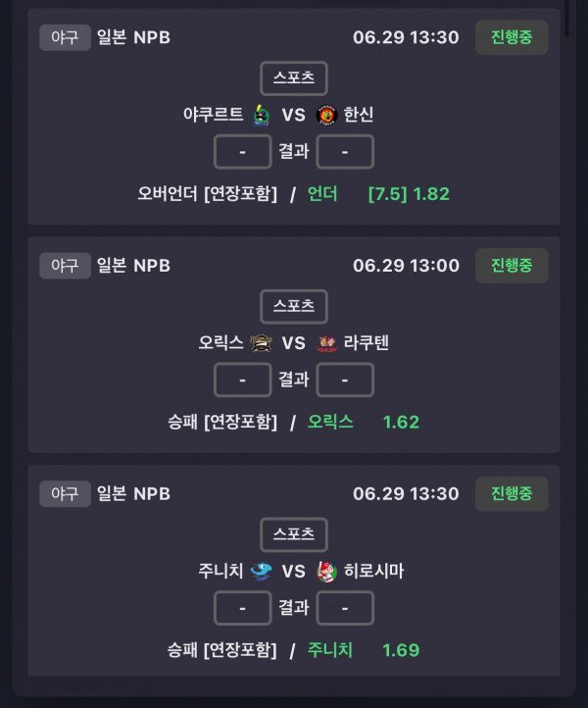Select the 오릭스 1.62 win pick
588x708 pixels.
pos(364,423)
